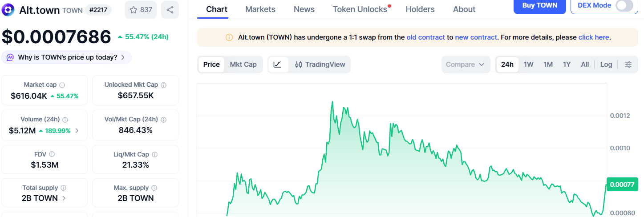The width and height of the screenshot is (644, 217).
Task: Set chart range to 1M
Action: pos(548,64)
